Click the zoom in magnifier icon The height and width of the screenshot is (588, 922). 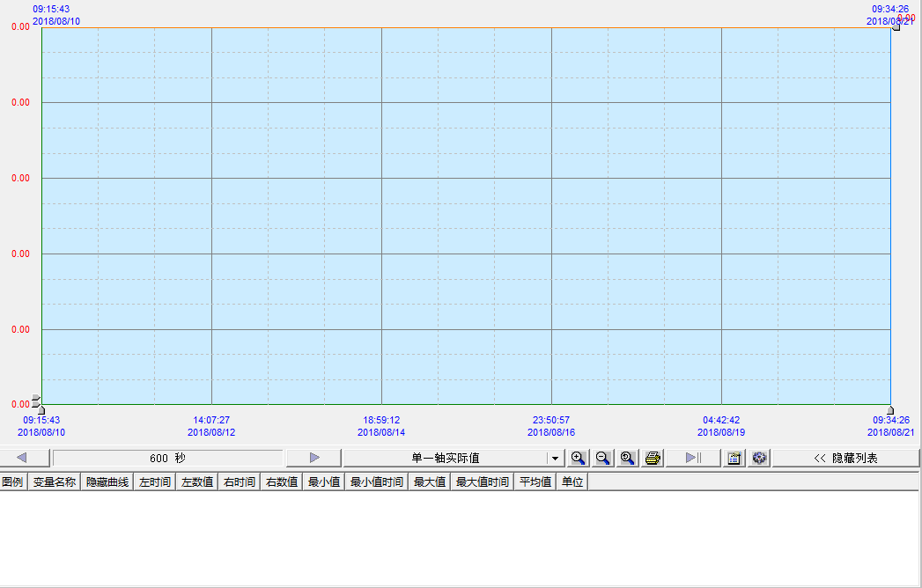tap(579, 458)
